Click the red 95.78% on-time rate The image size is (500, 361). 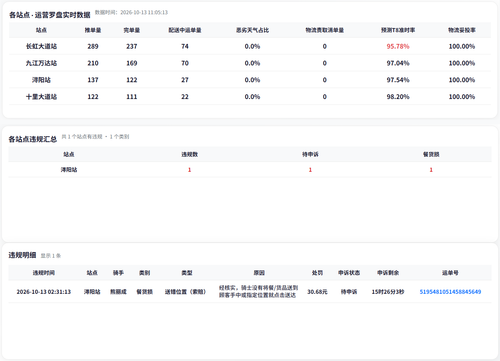[x=398, y=46]
